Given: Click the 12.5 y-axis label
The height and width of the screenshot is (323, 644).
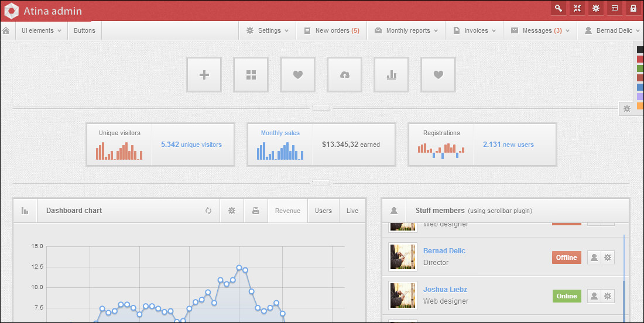Looking at the screenshot, I should [x=37, y=267].
